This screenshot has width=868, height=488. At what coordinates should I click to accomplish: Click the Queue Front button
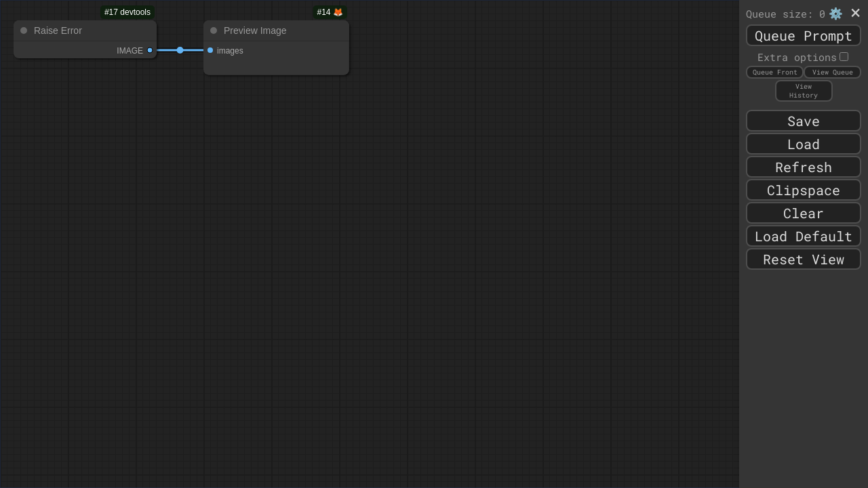(x=774, y=73)
